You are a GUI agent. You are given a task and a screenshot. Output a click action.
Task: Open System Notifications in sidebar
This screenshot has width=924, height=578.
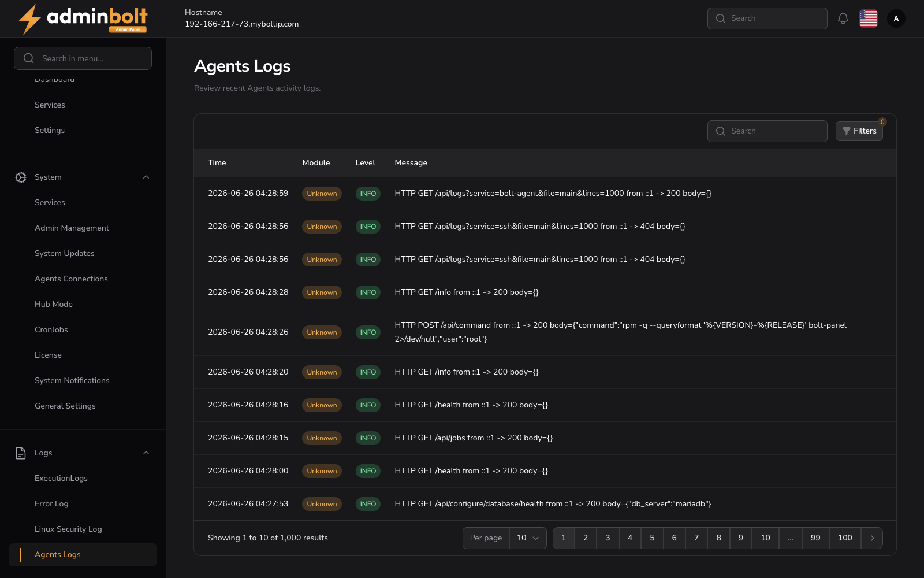(72, 381)
